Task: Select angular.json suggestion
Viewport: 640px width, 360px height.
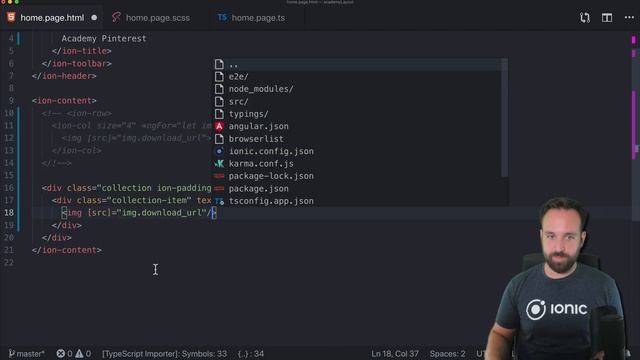Action: pyautogui.click(x=358, y=127)
